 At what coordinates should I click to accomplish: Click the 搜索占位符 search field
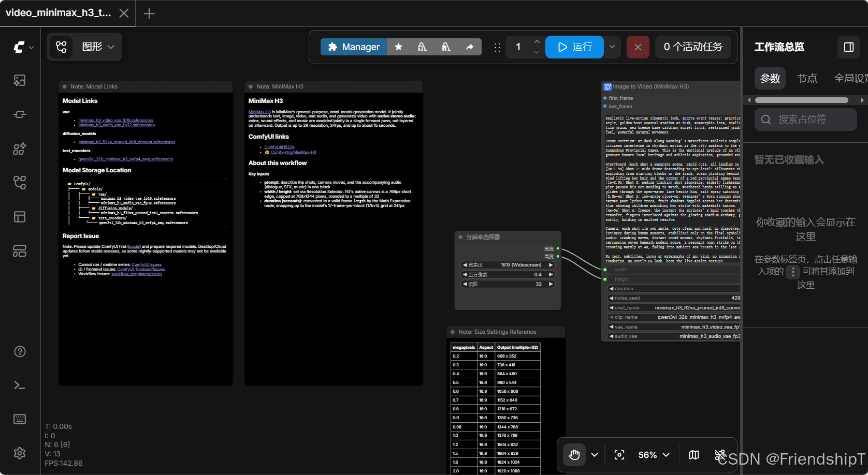click(x=806, y=120)
